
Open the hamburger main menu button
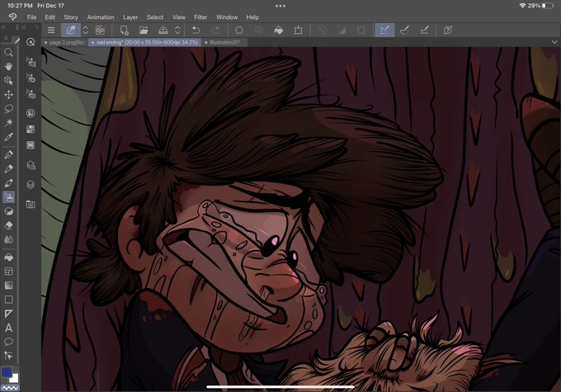click(51, 30)
